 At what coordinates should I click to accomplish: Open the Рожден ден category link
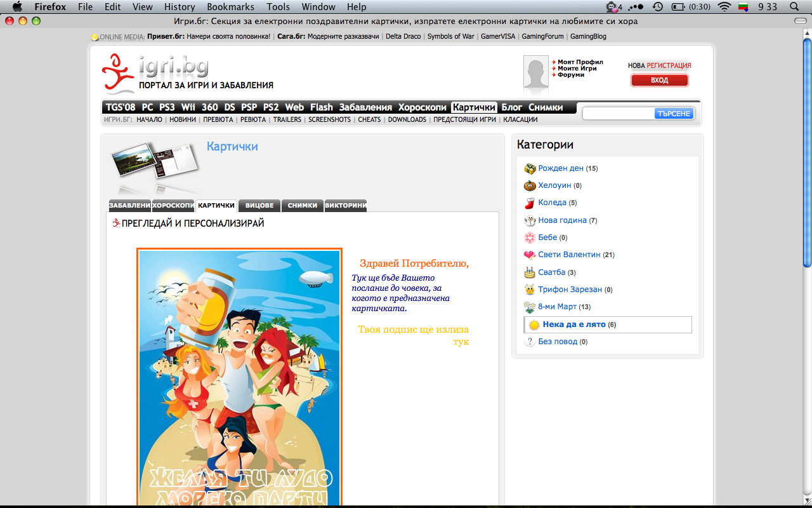[561, 168]
